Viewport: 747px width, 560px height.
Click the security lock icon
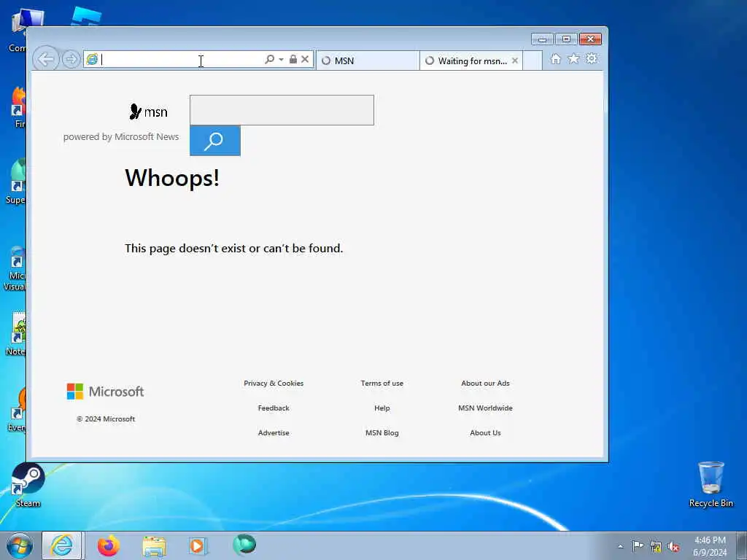(293, 59)
